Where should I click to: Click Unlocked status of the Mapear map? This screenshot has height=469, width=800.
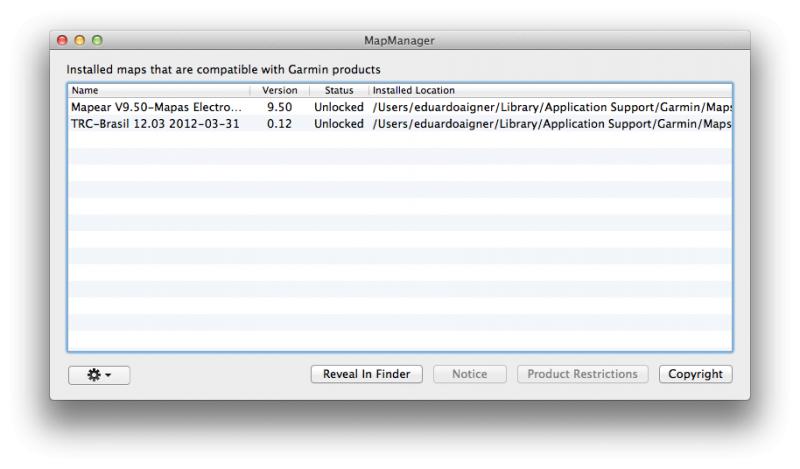(x=339, y=107)
